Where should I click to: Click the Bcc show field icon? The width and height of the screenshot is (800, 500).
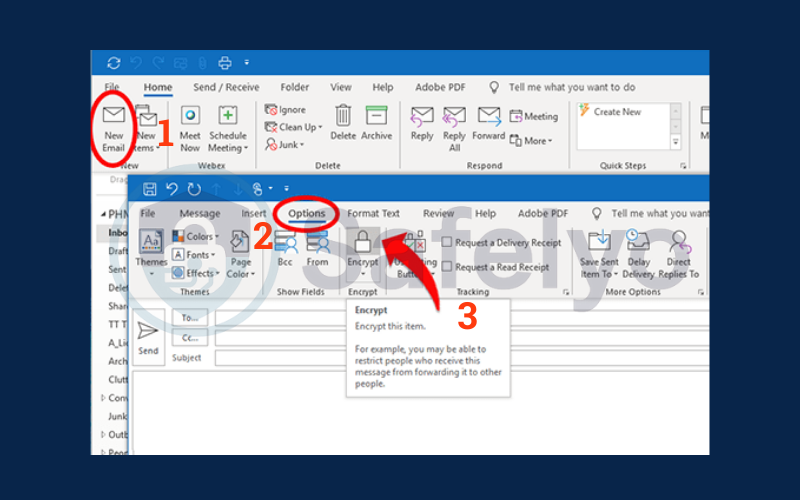pos(285,241)
